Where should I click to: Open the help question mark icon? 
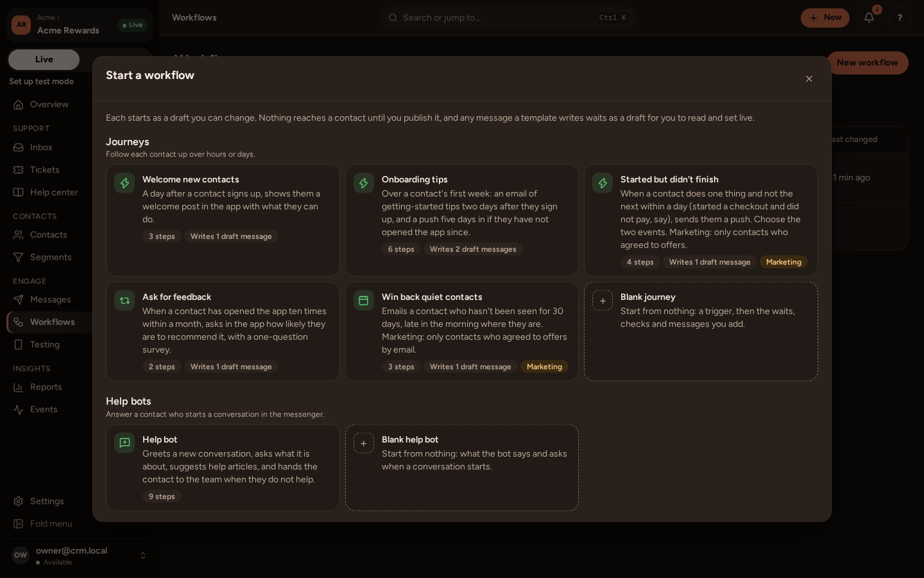click(x=900, y=18)
